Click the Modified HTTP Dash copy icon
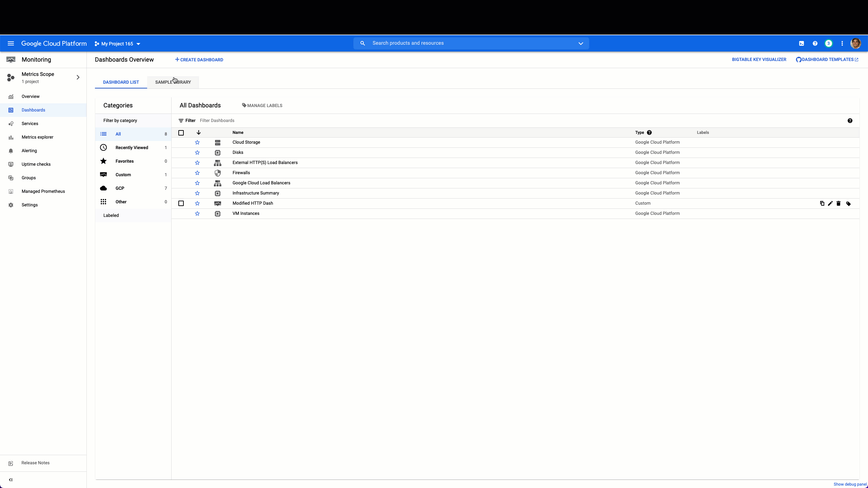Image resolution: width=868 pixels, height=488 pixels. click(822, 203)
